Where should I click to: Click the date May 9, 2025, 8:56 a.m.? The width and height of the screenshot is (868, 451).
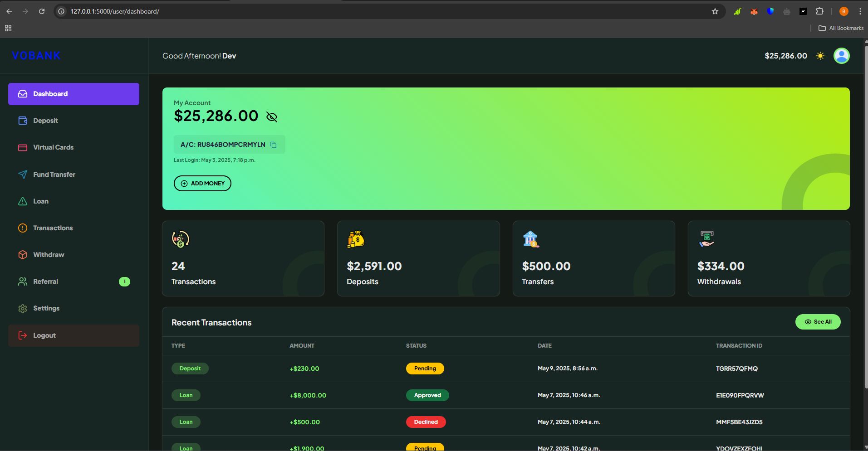click(x=568, y=369)
